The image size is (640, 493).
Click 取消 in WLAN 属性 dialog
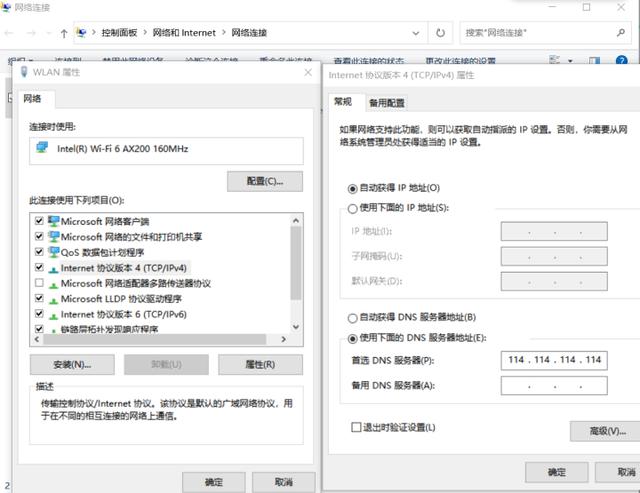click(x=284, y=482)
